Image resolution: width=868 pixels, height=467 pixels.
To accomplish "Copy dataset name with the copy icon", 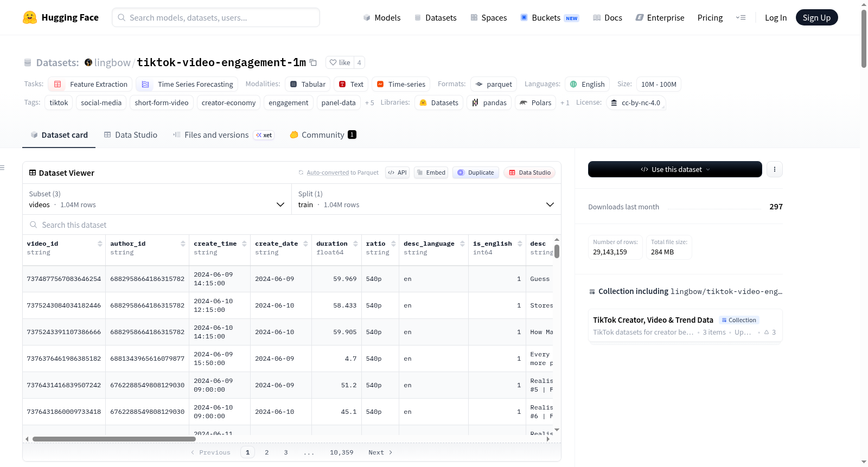I will pos(313,62).
